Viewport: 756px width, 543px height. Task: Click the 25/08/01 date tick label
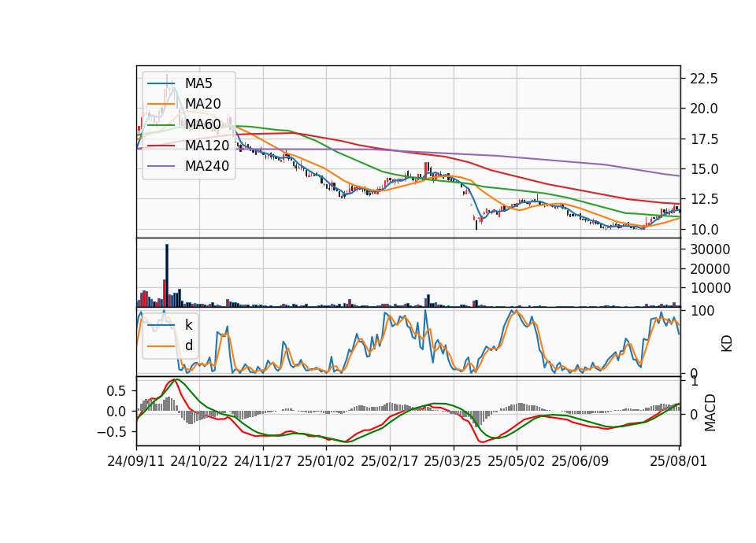(678, 461)
